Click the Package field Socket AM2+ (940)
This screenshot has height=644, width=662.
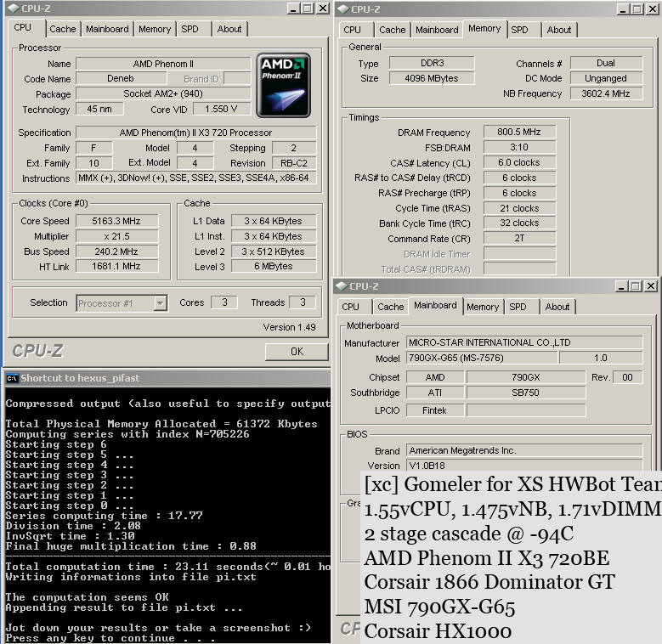click(163, 93)
